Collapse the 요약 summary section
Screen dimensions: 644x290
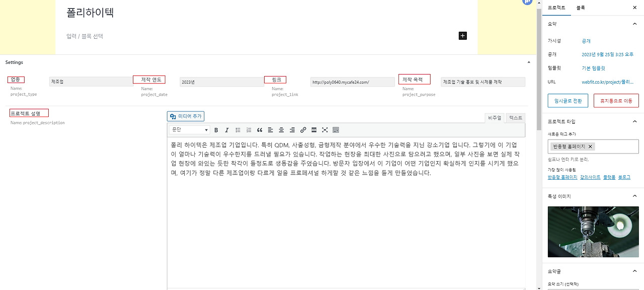click(x=634, y=24)
